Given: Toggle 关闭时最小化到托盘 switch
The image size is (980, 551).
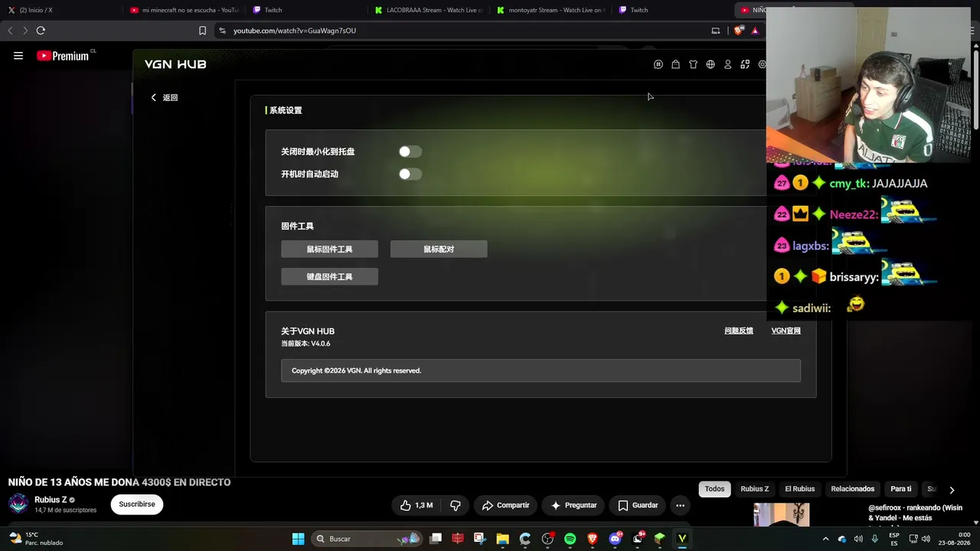Looking at the screenshot, I should [410, 152].
